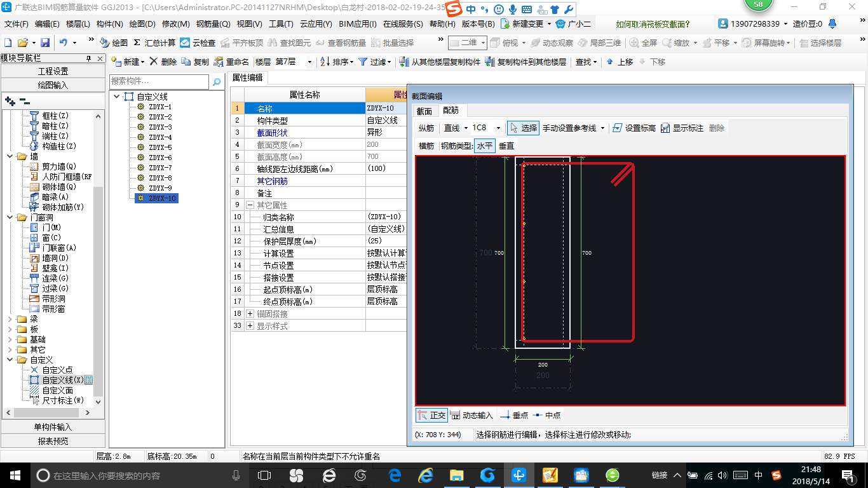Click 从其他楼层复制构件 button

pyautogui.click(x=440, y=62)
